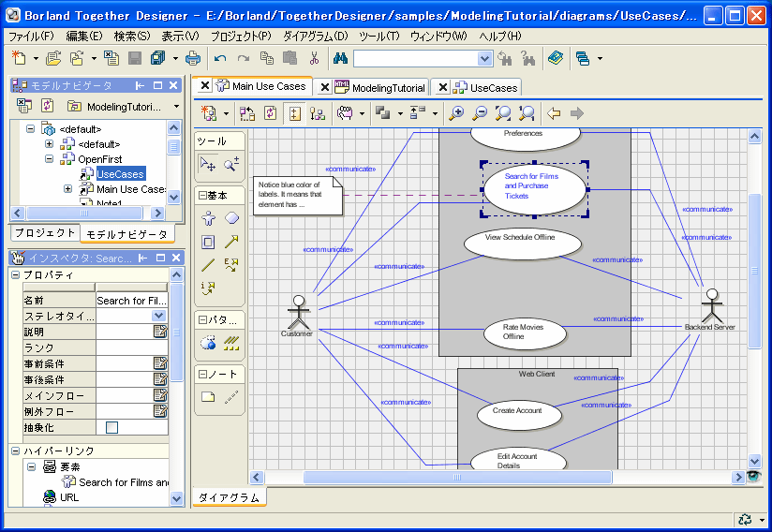Switch to the UseCases diagram tab
Viewport: 772px width, 532px height.
(x=494, y=88)
